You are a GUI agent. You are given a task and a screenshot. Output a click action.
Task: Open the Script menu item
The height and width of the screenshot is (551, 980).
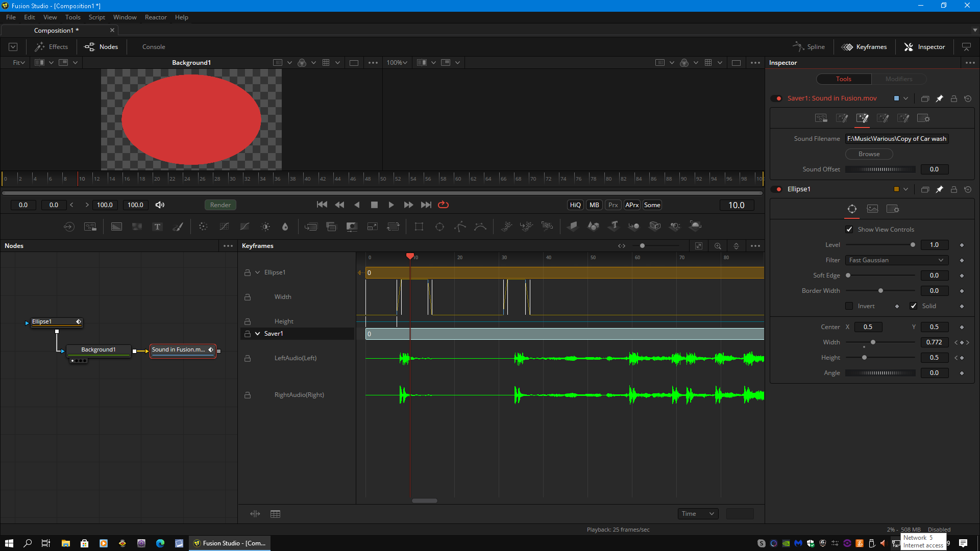click(x=97, y=17)
